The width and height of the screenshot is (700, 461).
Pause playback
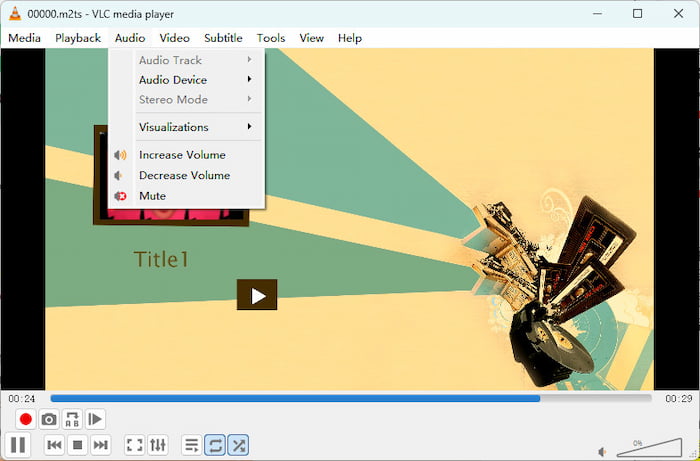[x=18, y=444]
